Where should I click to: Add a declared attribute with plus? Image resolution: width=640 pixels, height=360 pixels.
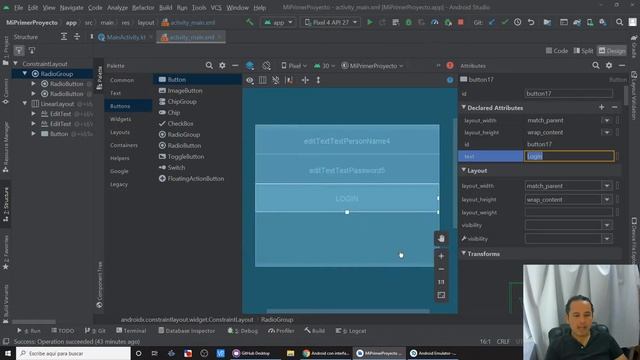point(602,107)
